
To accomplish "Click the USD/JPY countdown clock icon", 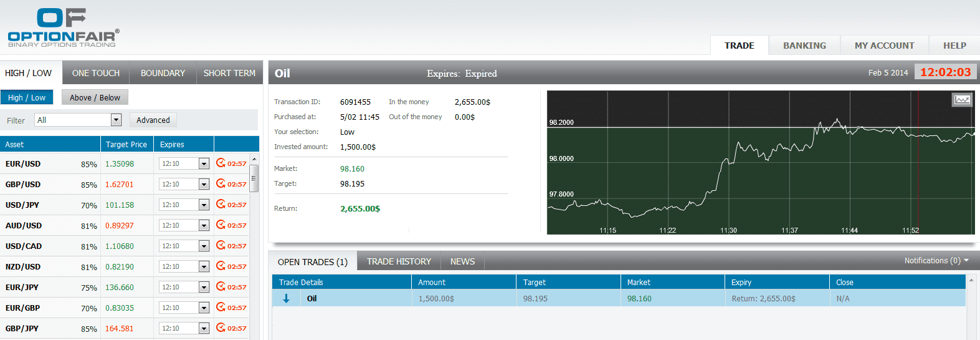I will click(221, 204).
